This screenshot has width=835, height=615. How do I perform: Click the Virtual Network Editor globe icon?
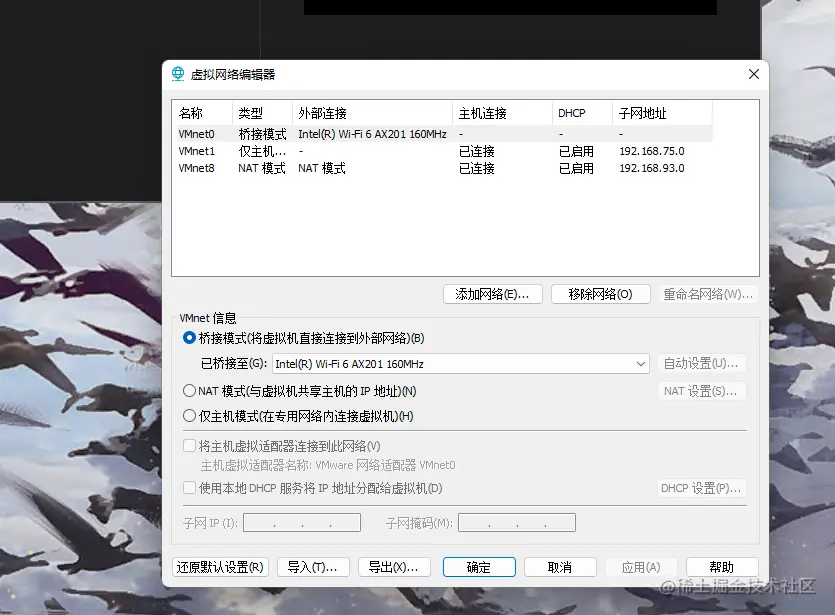pyautogui.click(x=178, y=74)
